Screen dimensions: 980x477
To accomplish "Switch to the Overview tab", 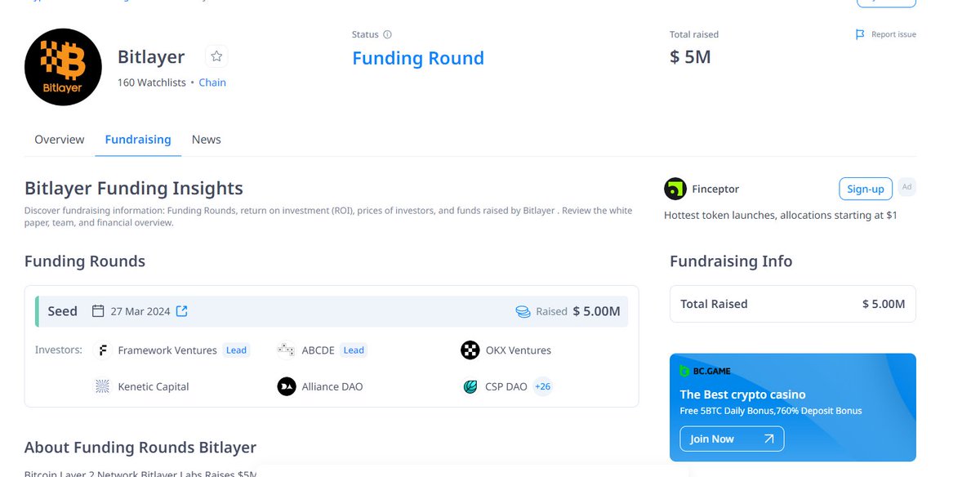I will [x=59, y=140].
